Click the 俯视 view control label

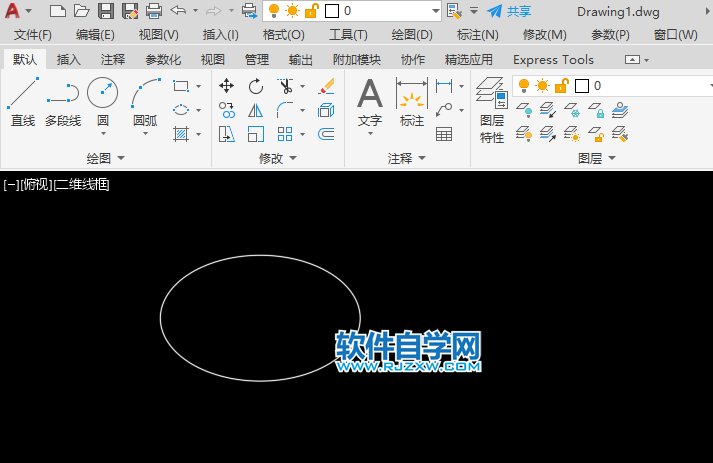pos(36,185)
